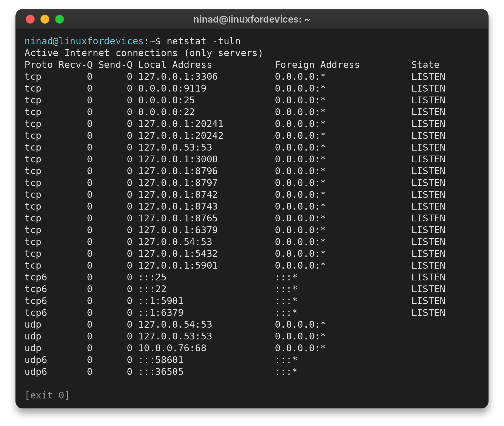Click local address 127.0.0.1:6379
The image size is (504, 426).
coord(178,230)
